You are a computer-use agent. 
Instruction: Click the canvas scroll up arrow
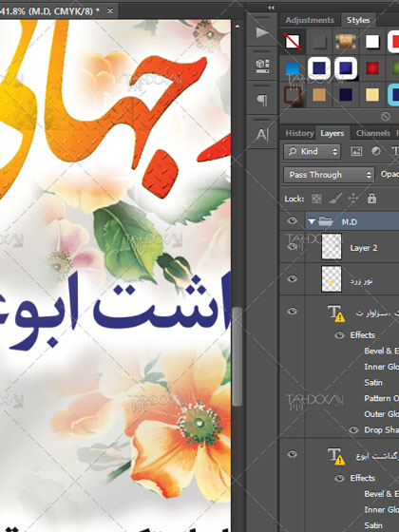[x=237, y=26]
